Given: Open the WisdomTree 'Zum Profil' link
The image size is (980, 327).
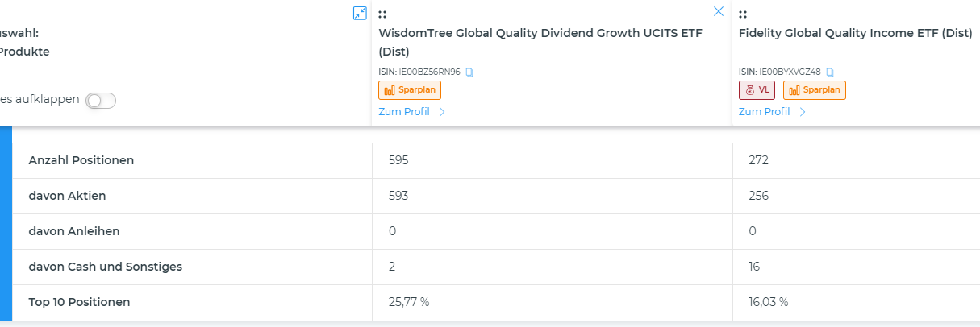Looking at the screenshot, I should tap(404, 112).
